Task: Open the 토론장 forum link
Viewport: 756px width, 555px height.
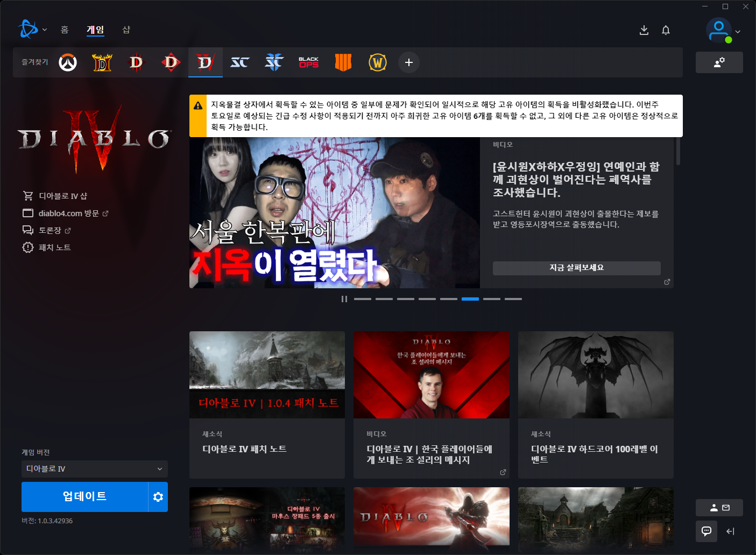Action: point(47,230)
